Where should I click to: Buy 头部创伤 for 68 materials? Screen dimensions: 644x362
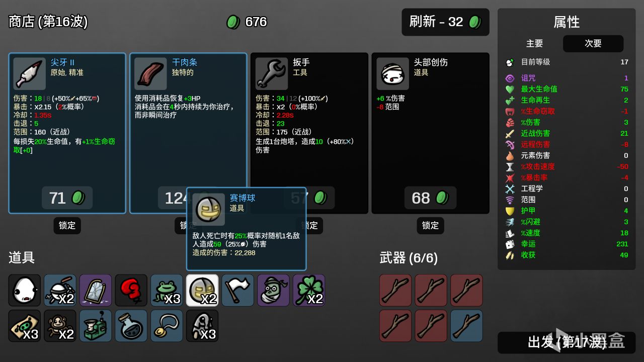click(x=430, y=198)
